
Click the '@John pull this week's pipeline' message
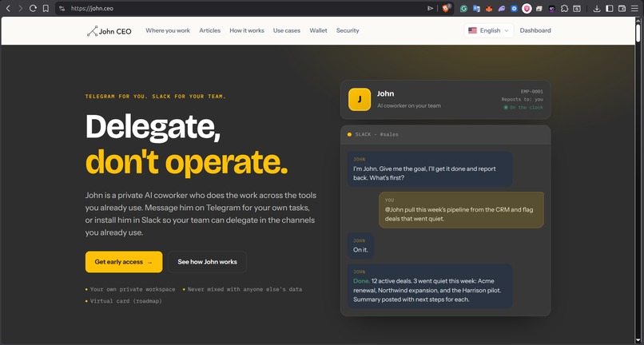pos(461,210)
